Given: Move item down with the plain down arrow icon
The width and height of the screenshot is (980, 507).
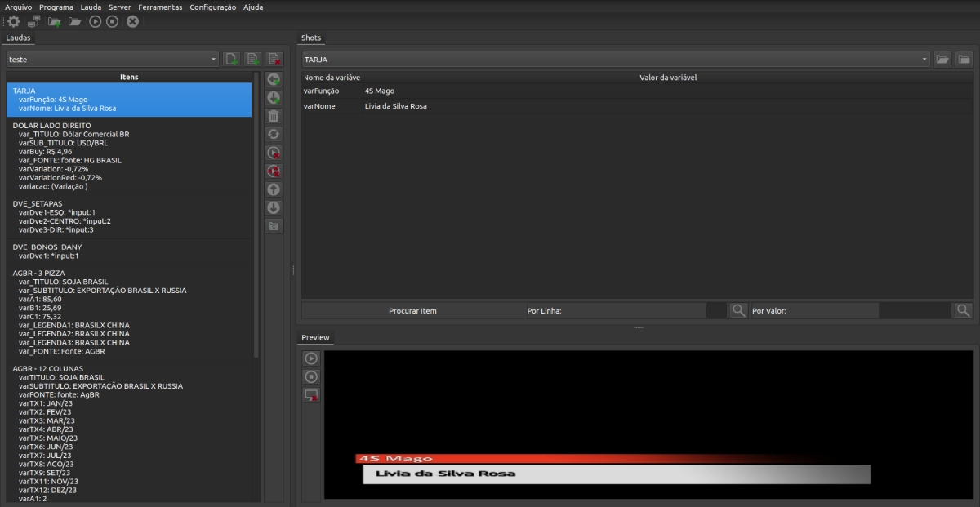Looking at the screenshot, I should pos(274,207).
